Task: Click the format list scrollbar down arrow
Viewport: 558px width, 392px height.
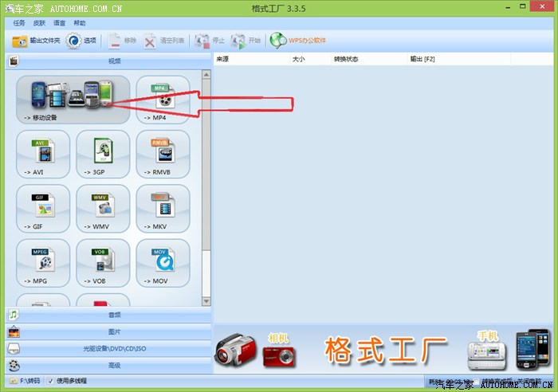Action: [x=206, y=301]
